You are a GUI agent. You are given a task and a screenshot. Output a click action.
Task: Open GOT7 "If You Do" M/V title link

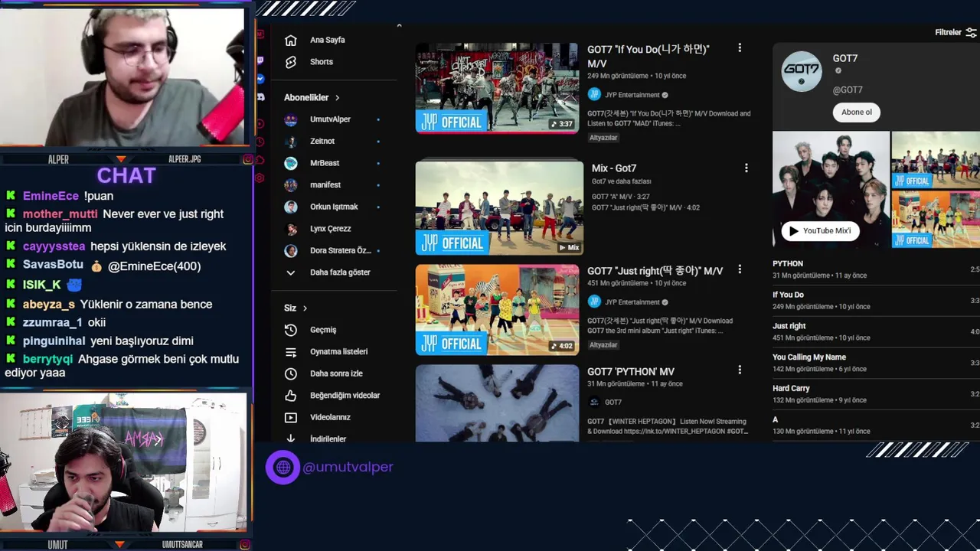pyautogui.click(x=648, y=56)
